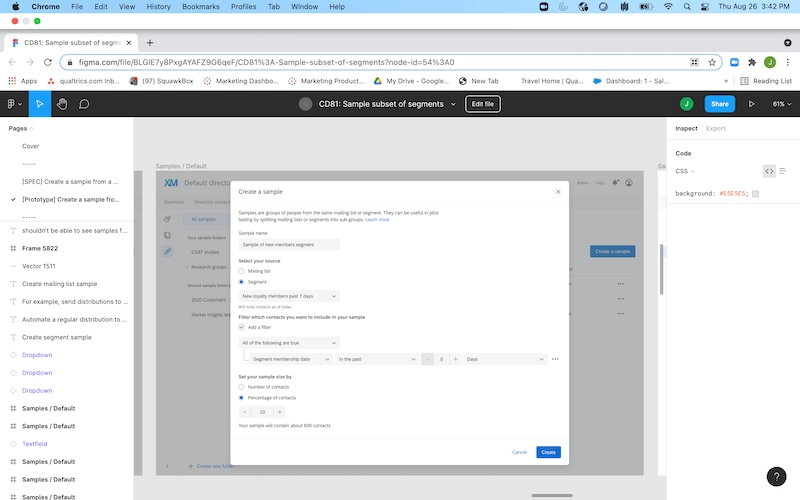Select the Cover page
This screenshot has width=800, height=500.
[31, 146]
